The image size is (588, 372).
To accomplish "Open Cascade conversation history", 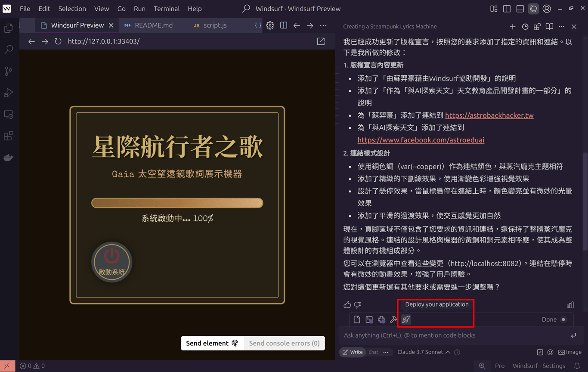I will 525,27.
